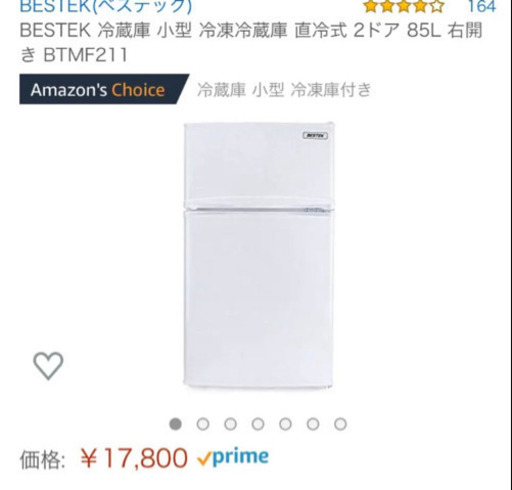Select the seventh image pagination dot
Viewport: 512px width, 490px height.
[340, 424]
